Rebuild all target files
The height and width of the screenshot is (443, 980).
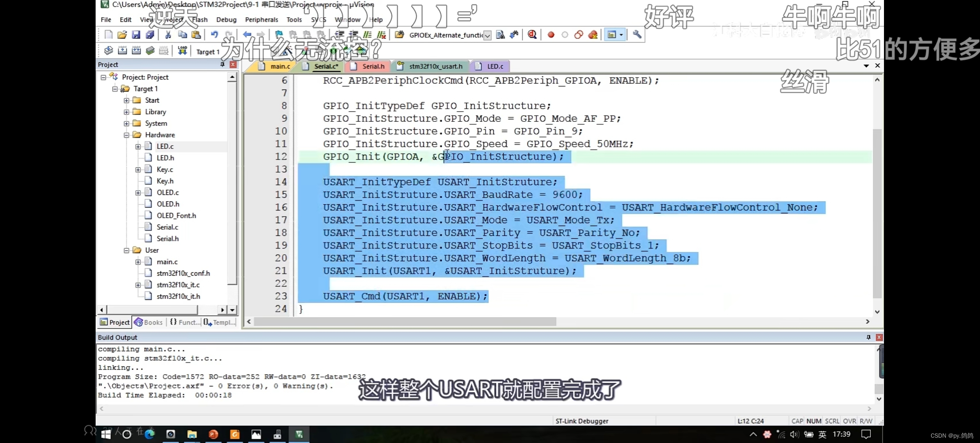(x=136, y=50)
